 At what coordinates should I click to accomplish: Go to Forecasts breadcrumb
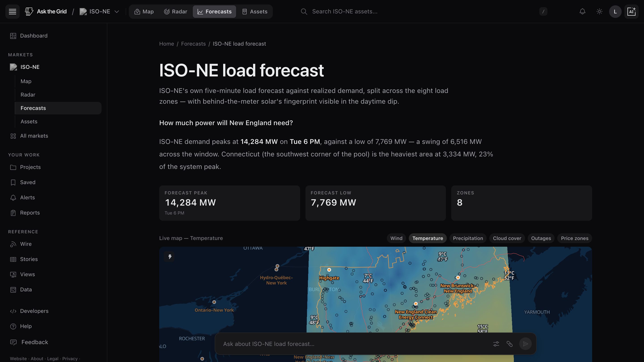[x=193, y=44]
